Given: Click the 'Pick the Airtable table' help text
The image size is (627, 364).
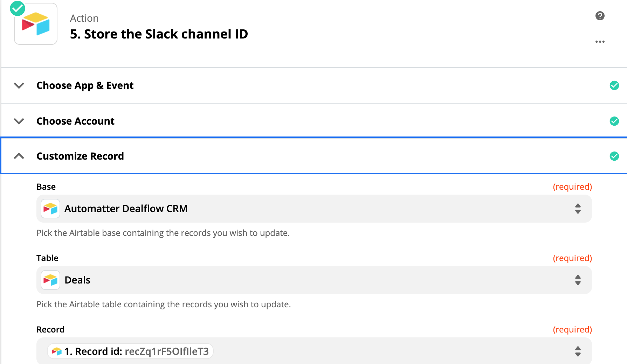Looking at the screenshot, I should pos(164,304).
